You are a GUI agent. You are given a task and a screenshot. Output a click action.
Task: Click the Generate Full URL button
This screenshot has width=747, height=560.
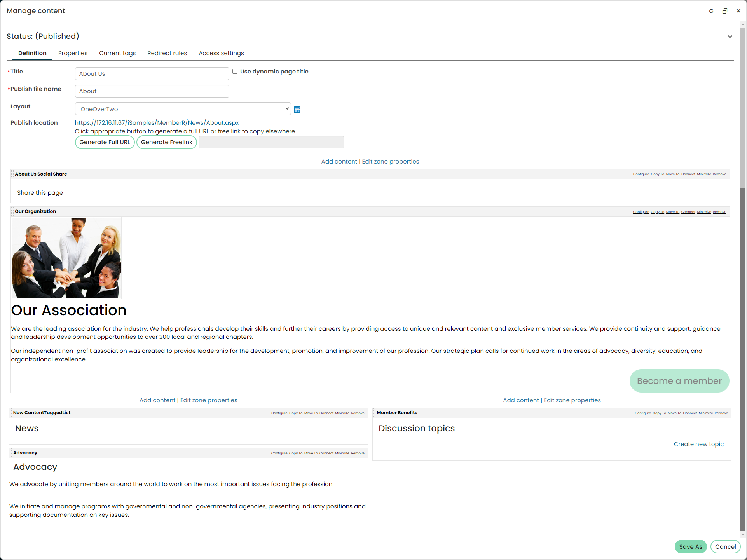[x=105, y=142]
